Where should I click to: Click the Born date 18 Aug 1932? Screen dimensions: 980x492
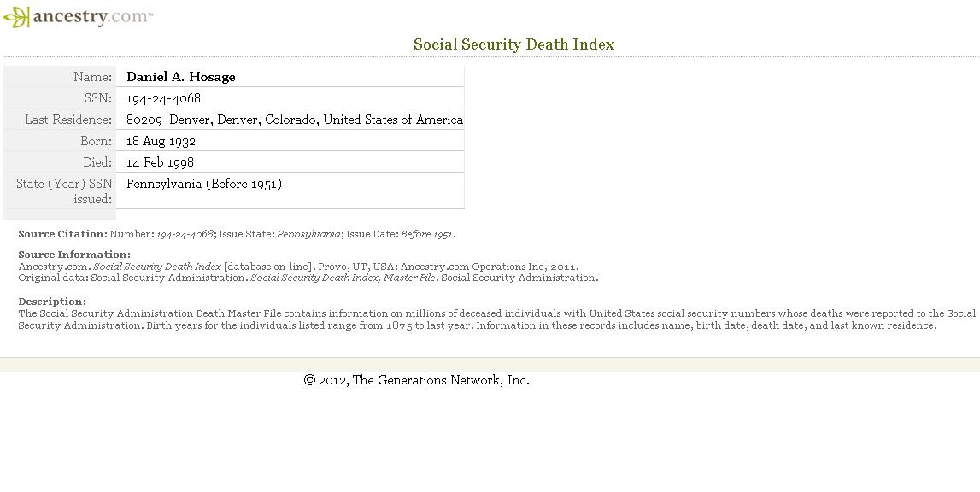(161, 141)
